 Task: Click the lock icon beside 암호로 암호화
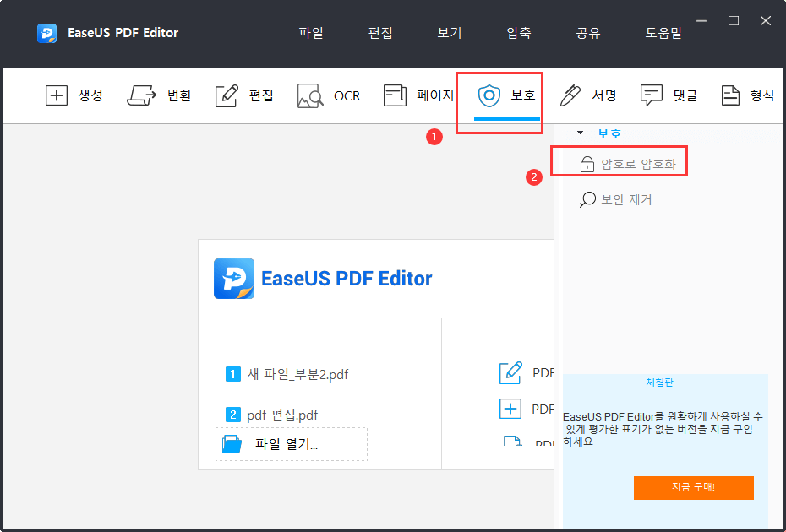(x=587, y=164)
